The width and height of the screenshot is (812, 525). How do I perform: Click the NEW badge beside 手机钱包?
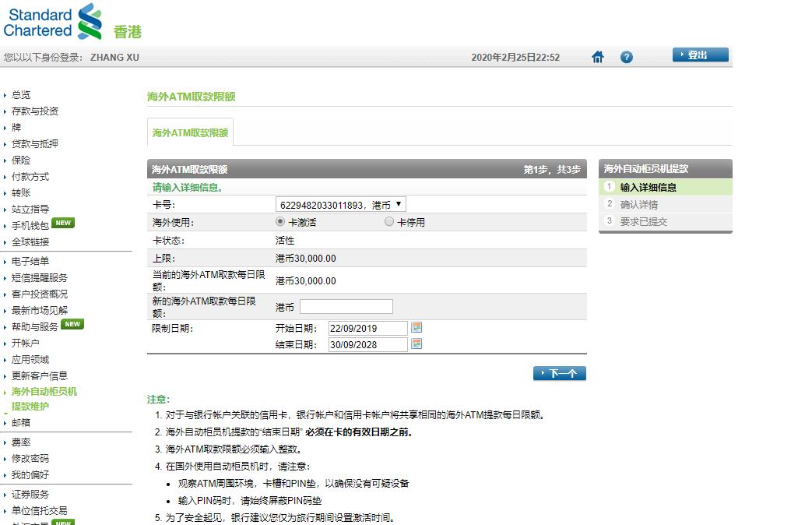click(63, 222)
